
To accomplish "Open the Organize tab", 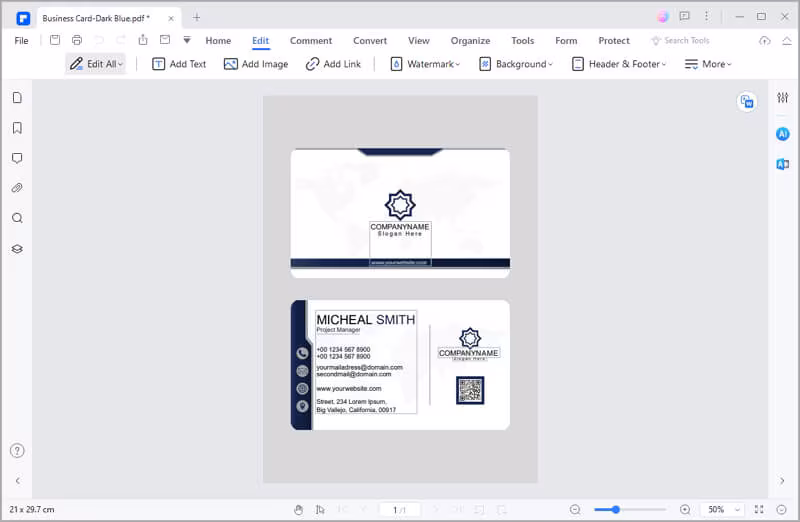I will pos(470,40).
